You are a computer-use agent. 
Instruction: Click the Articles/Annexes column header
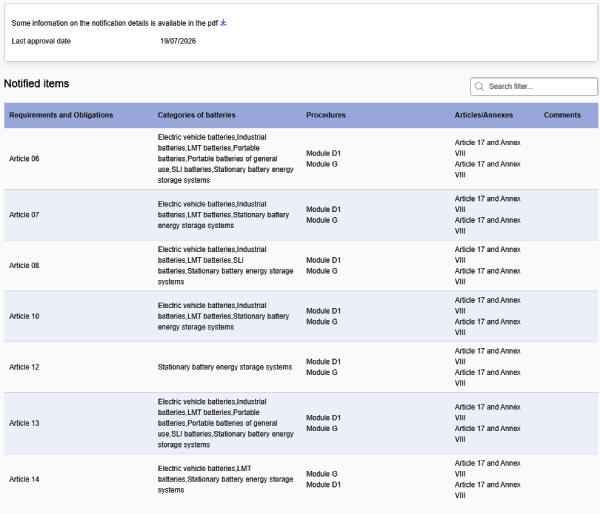click(x=484, y=115)
